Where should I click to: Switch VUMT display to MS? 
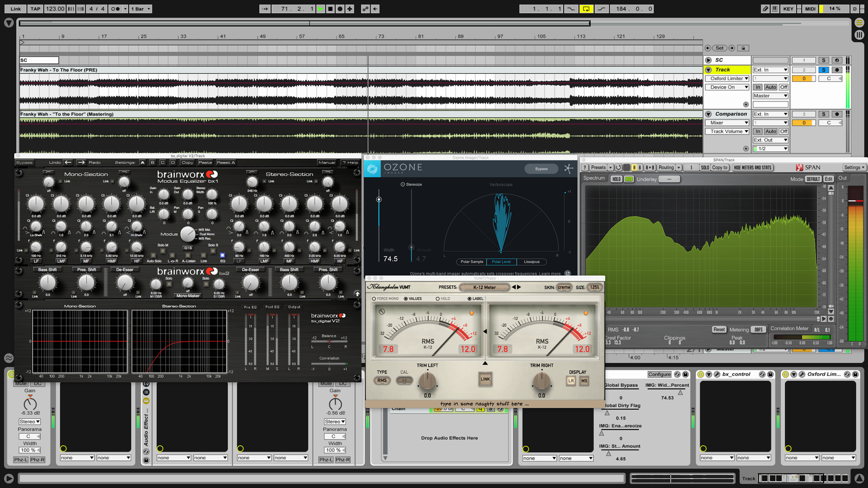pos(584,381)
